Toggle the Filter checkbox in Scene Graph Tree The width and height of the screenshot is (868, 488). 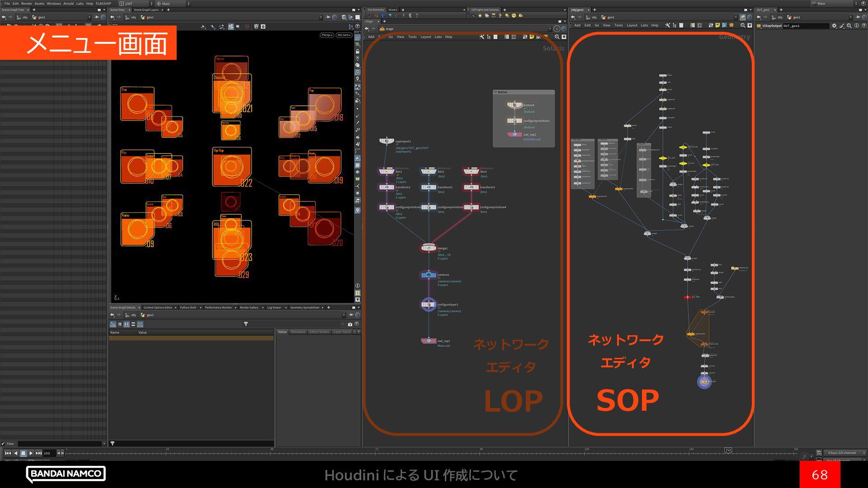(x=4, y=444)
